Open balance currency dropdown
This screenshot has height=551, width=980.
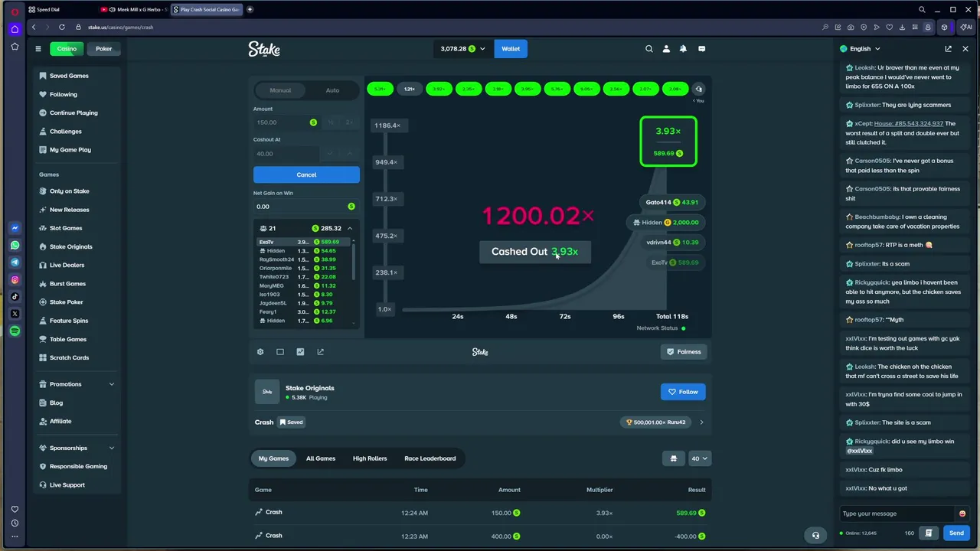point(462,49)
